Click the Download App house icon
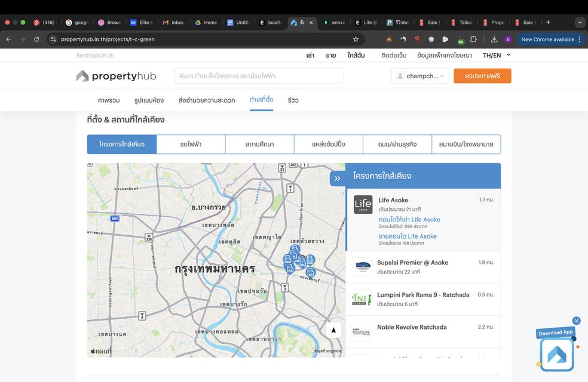This screenshot has height=382, width=588. (x=557, y=355)
